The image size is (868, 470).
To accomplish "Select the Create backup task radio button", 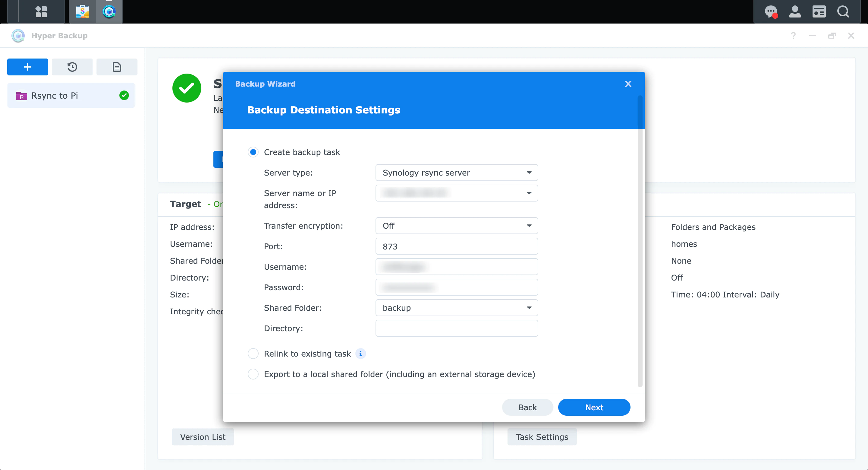I will click(x=253, y=152).
